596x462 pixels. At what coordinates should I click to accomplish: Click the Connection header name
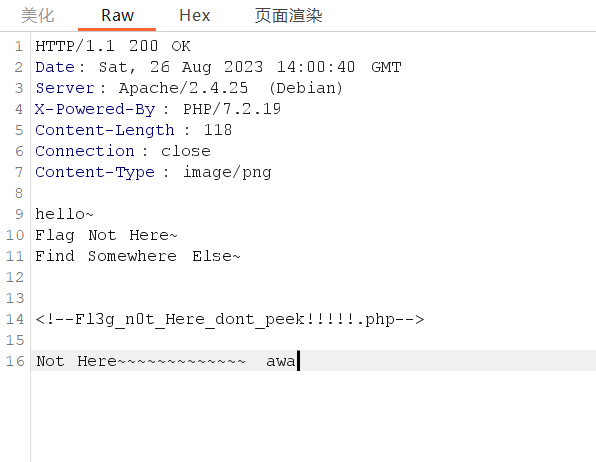[x=85, y=151]
